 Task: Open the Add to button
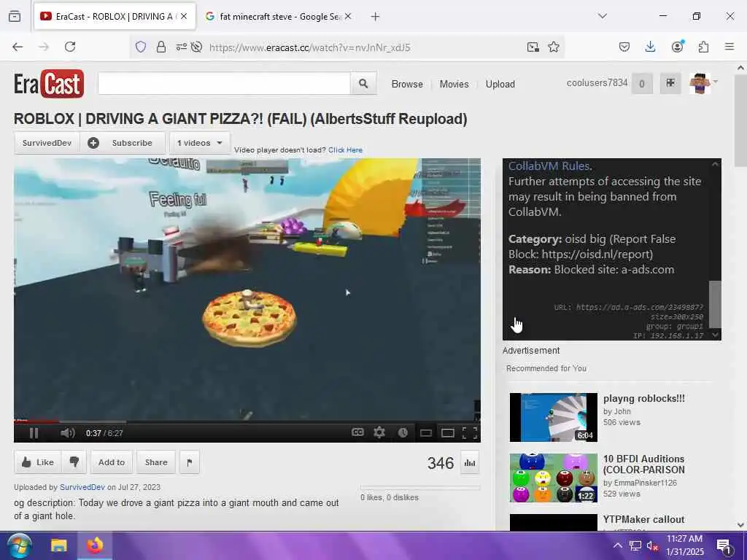pyautogui.click(x=112, y=462)
